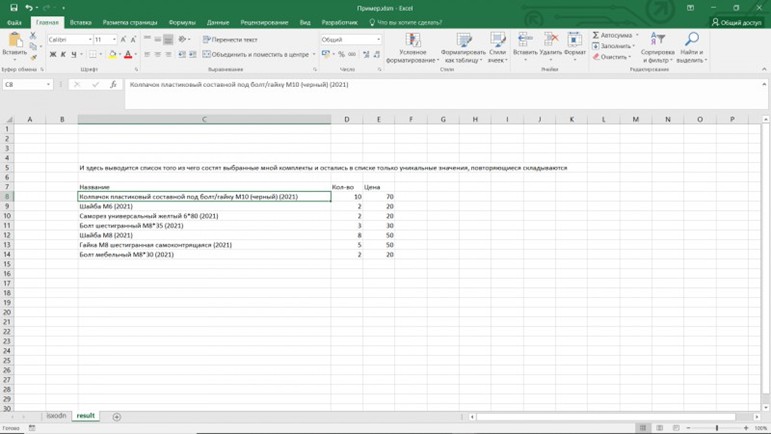771x434 pixels.
Task: Click the Что вы хотите сделать search box
Action: pyautogui.click(x=406, y=22)
